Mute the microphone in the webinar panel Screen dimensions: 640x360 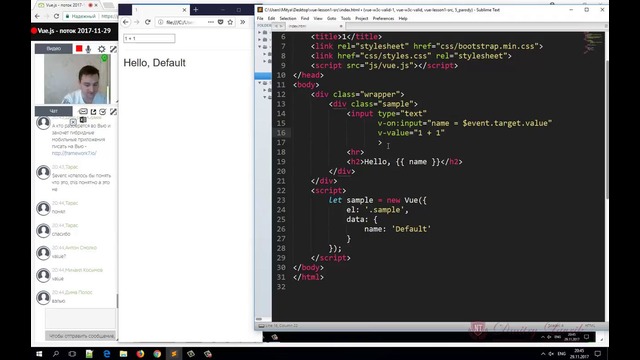89,49
